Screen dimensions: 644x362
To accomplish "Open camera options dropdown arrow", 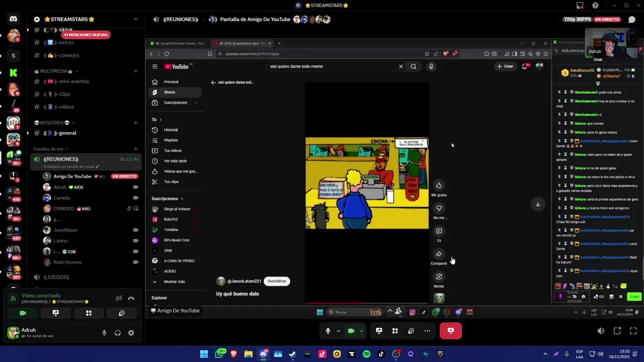I will pyautogui.click(x=361, y=331).
